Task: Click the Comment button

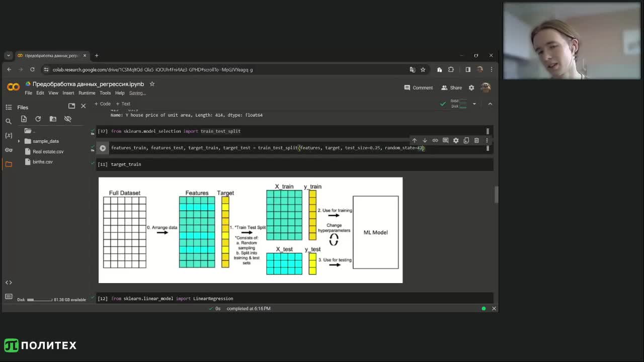Action: point(418,87)
